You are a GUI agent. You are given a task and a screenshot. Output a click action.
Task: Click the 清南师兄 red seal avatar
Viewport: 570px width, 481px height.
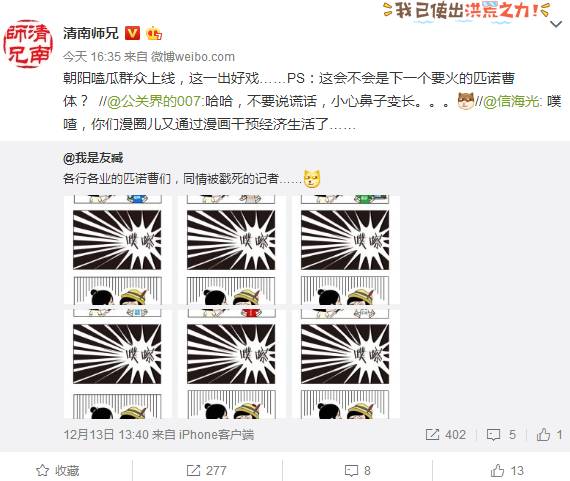(28, 44)
